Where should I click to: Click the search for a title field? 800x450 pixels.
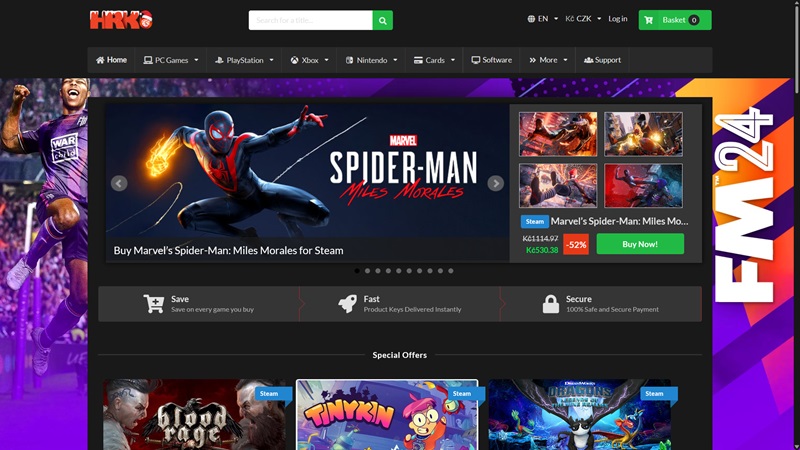(x=311, y=20)
